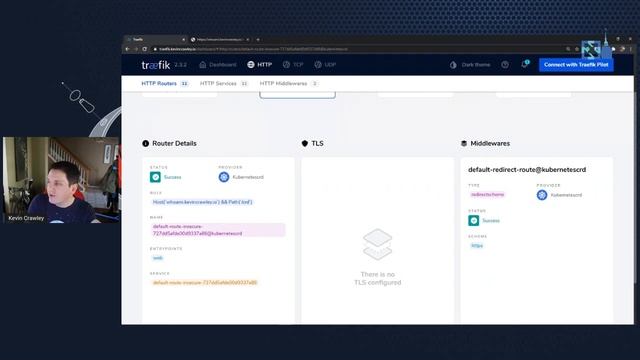The width and height of the screenshot is (640, 360).
Task: Open the Dashboard section
Action: (x=218, y=64)
